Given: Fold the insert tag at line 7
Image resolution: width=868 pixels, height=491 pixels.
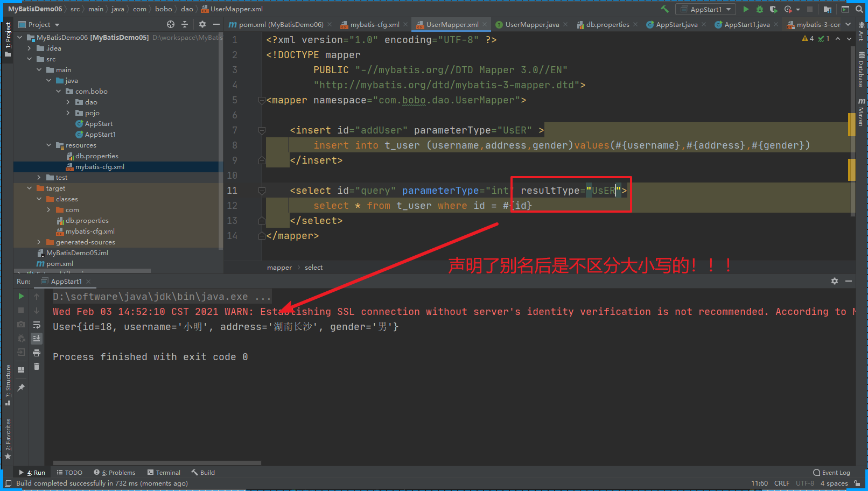Looking at the screenshot, I should (262, 130).
